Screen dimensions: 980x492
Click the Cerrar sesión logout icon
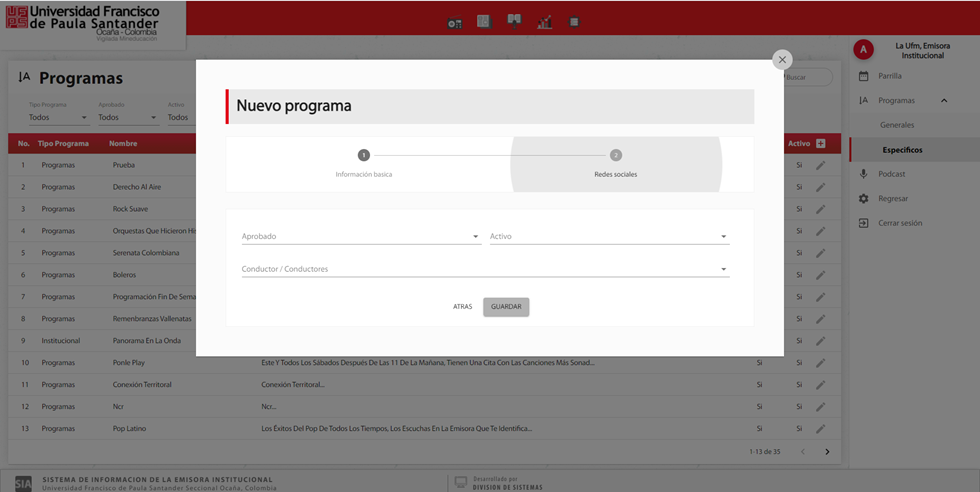[864, 223]
